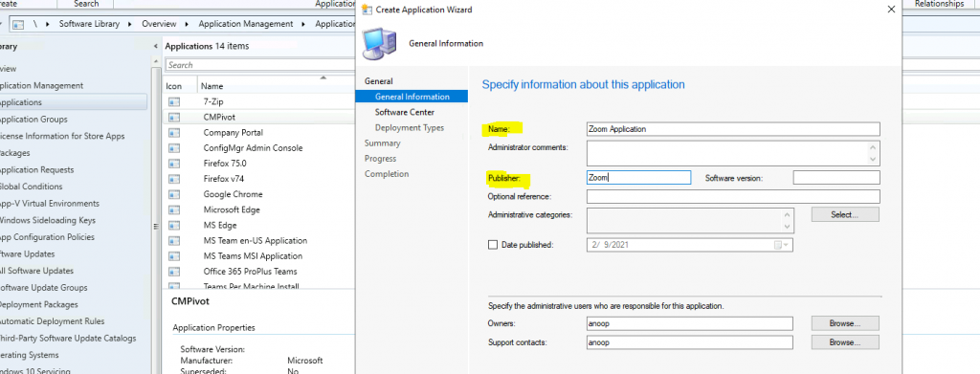Browse for application Owners
This screenshot has width=980, height=374.
pyautogui.click(x=845, y=323)
